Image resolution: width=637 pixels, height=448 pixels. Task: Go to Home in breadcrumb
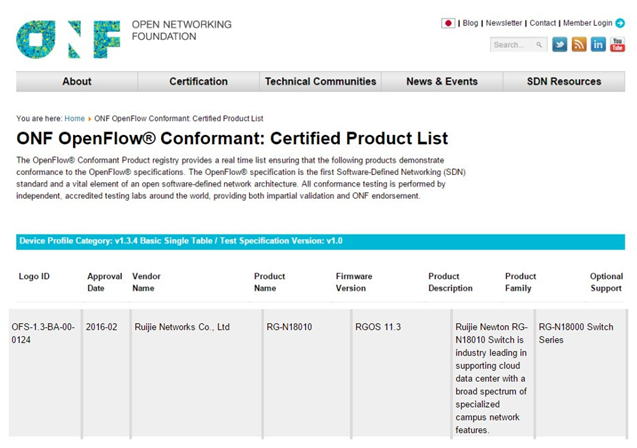tap(74, 119)
